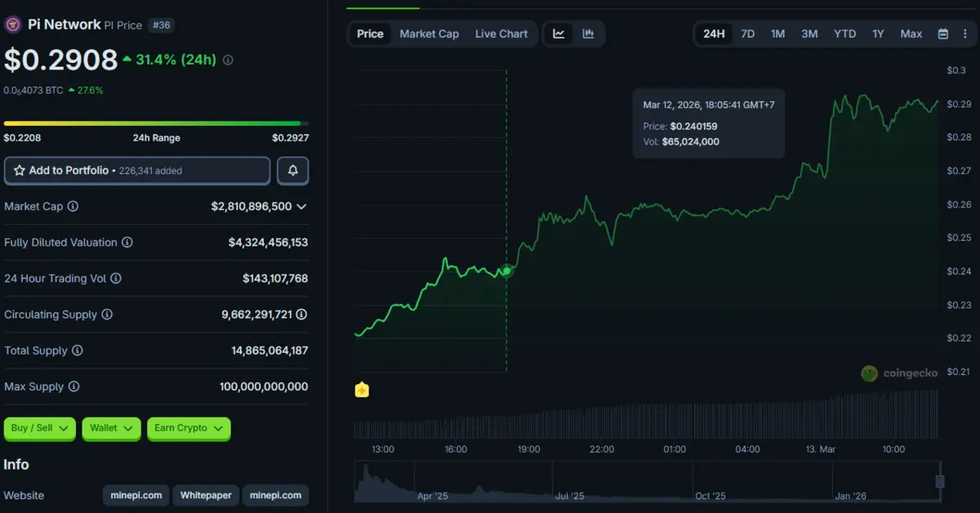Open the Whitepaper link

pos(206,495)
